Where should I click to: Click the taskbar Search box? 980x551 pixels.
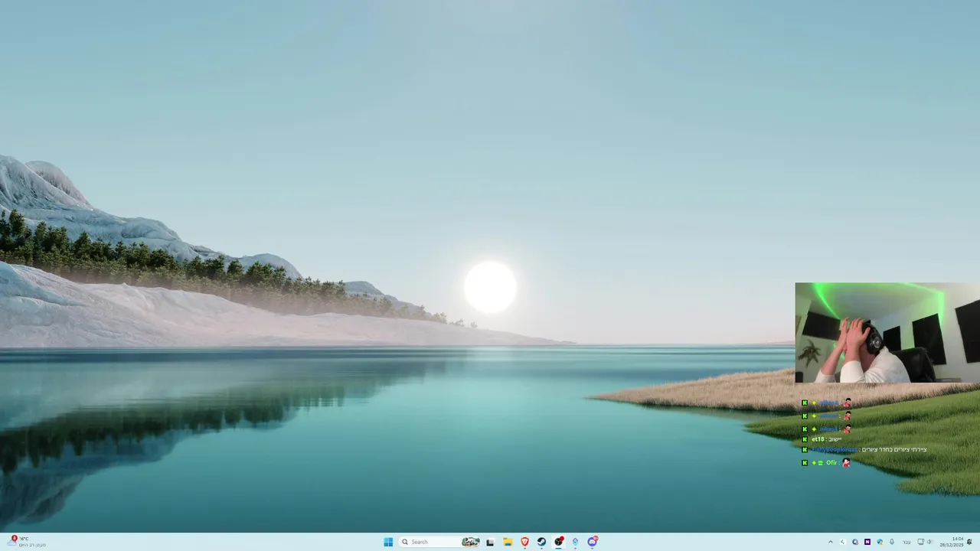[441, 542]
